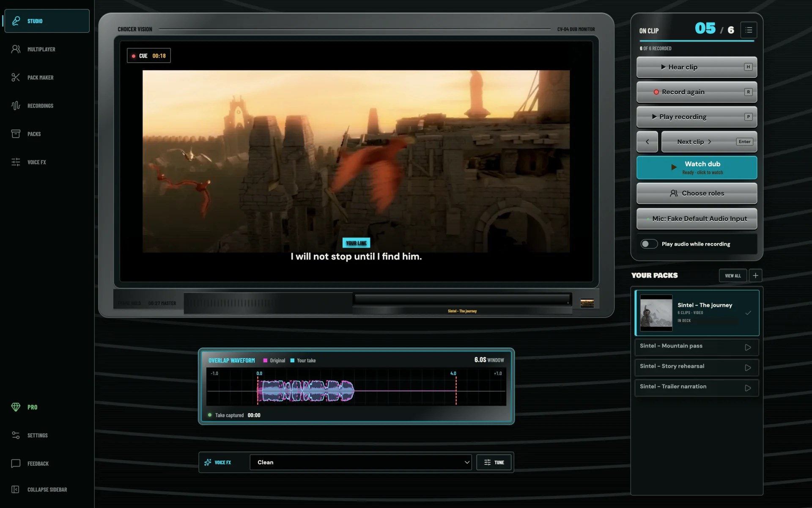Viewport: 812px width, 508px height.
Task: Click the CUE 00:18 indicator
Action: [x=149, y=56]
